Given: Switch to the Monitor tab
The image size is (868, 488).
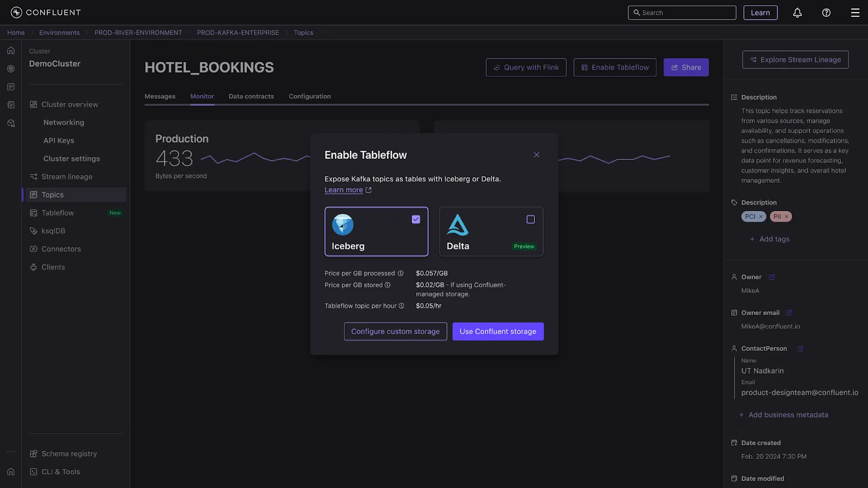Looking at the screenshot, I should click(x=202, y=97).
